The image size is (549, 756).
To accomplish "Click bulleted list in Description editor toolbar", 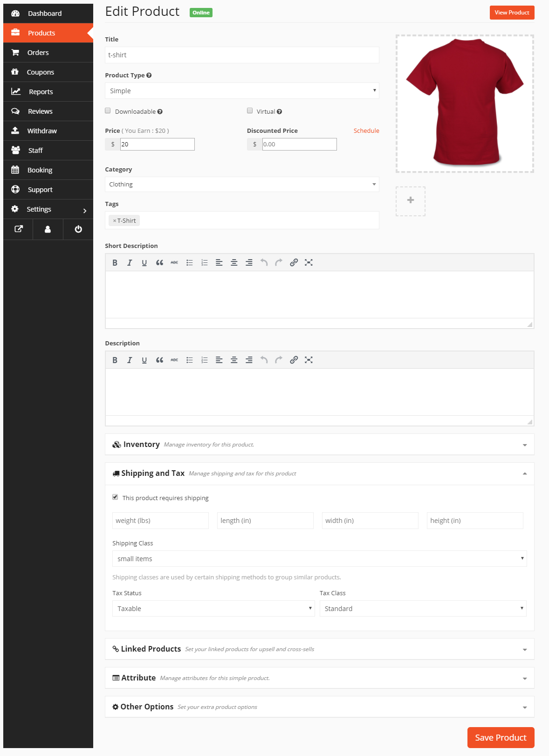I will (189, 360).
